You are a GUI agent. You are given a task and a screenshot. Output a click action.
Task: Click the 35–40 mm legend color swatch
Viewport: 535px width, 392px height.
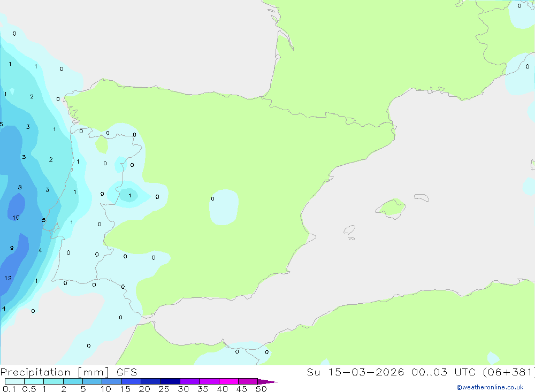coord(209,381)
